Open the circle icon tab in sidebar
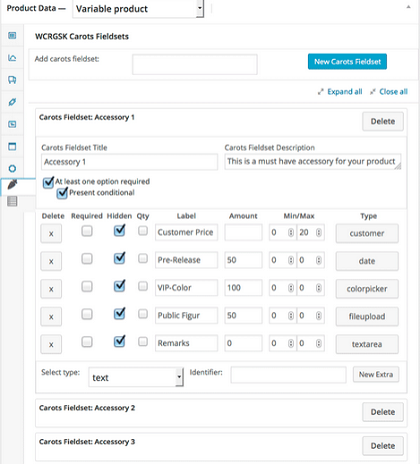 click(12, 168)
